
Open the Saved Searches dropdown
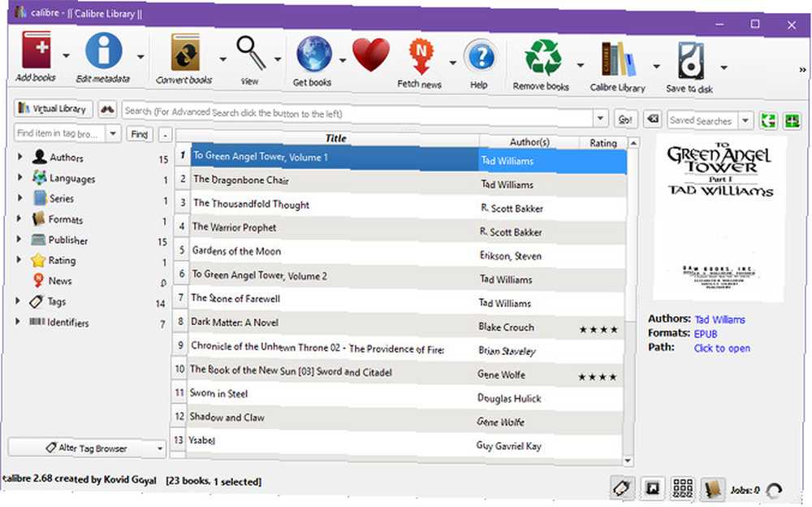745,120
